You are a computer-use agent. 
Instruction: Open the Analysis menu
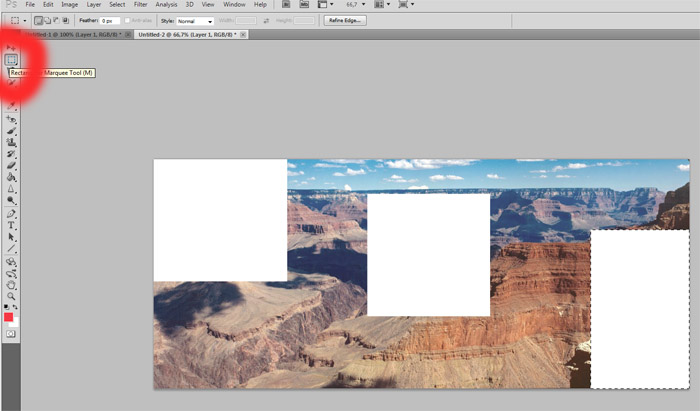[166, 4]
